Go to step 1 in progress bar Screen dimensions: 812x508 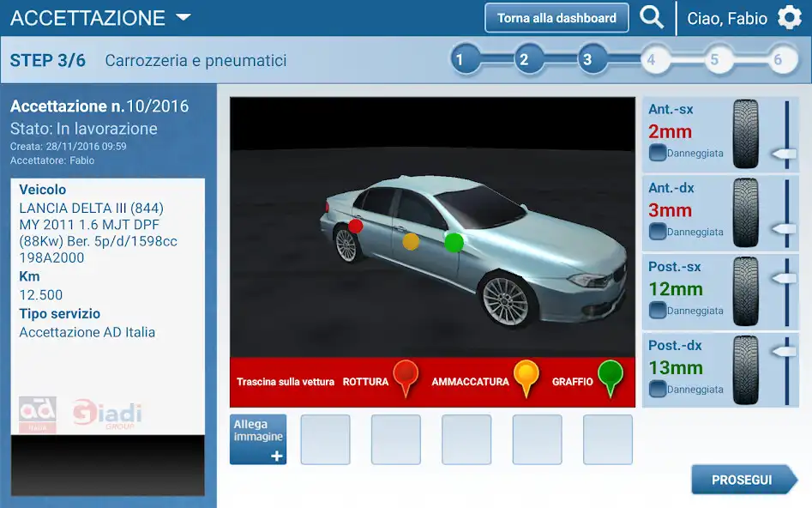pos(460,60)
